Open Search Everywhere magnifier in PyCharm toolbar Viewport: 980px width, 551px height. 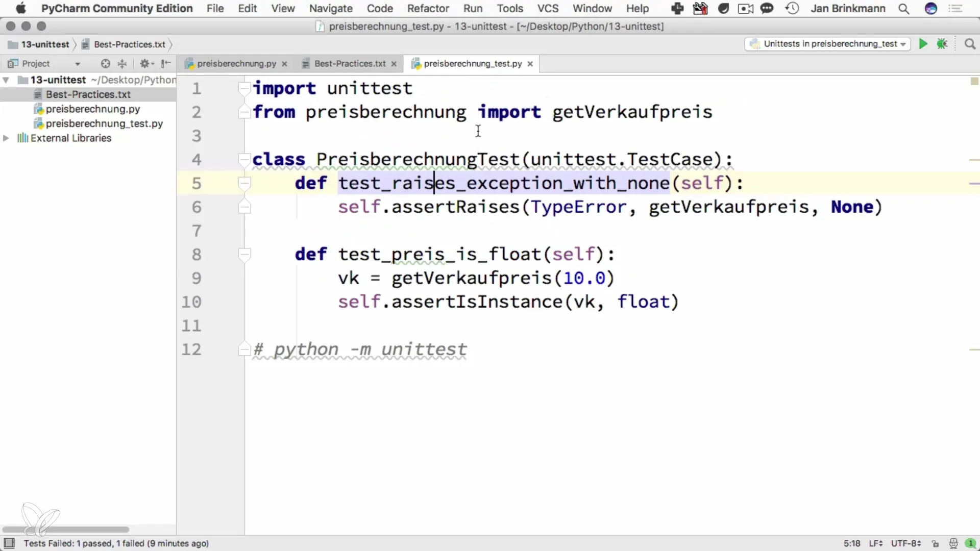point(970,44)
